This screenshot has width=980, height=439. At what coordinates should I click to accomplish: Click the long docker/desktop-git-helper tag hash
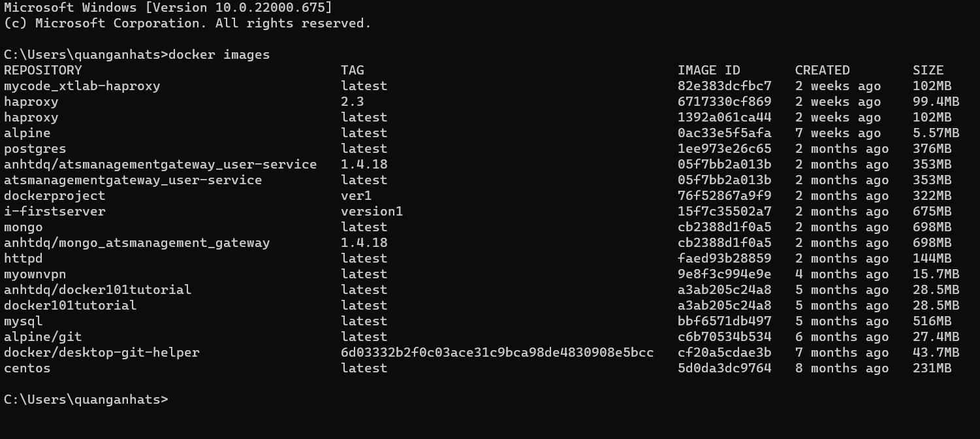[x=497, y=353]
